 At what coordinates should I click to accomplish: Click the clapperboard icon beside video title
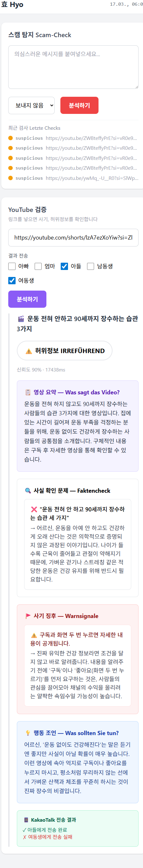tap(21, 319)
